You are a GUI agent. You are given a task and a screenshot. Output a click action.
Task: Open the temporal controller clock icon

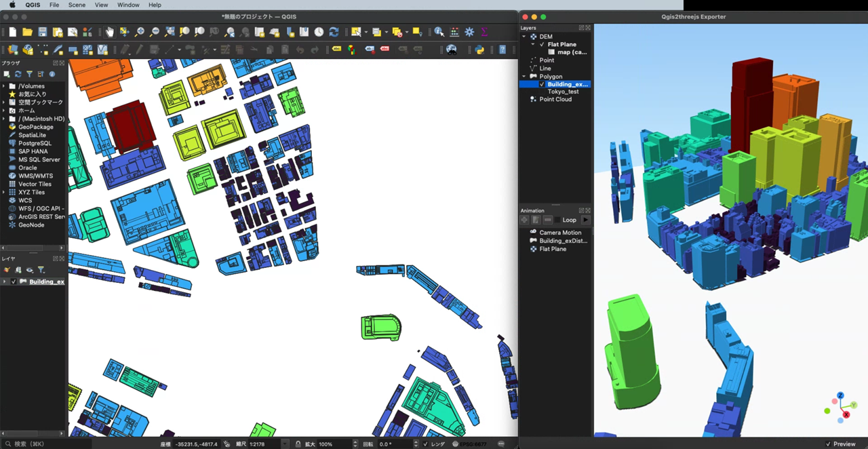pos(319,32)
